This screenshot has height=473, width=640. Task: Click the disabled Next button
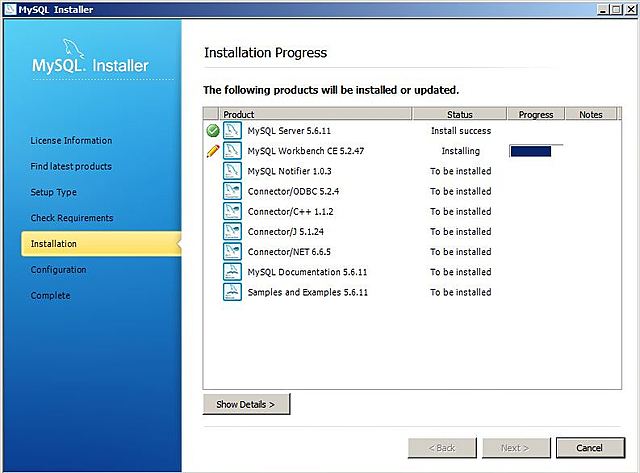516,448
